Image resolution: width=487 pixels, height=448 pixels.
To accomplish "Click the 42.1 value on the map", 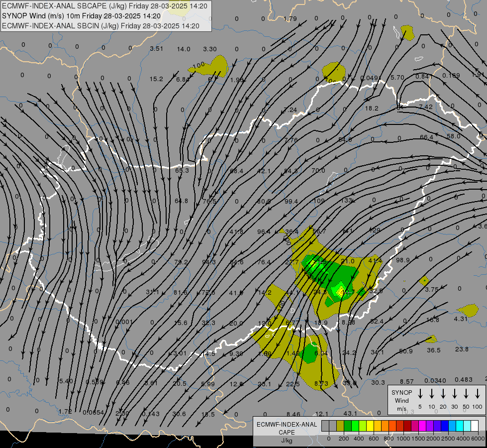I will coord(264,171).
